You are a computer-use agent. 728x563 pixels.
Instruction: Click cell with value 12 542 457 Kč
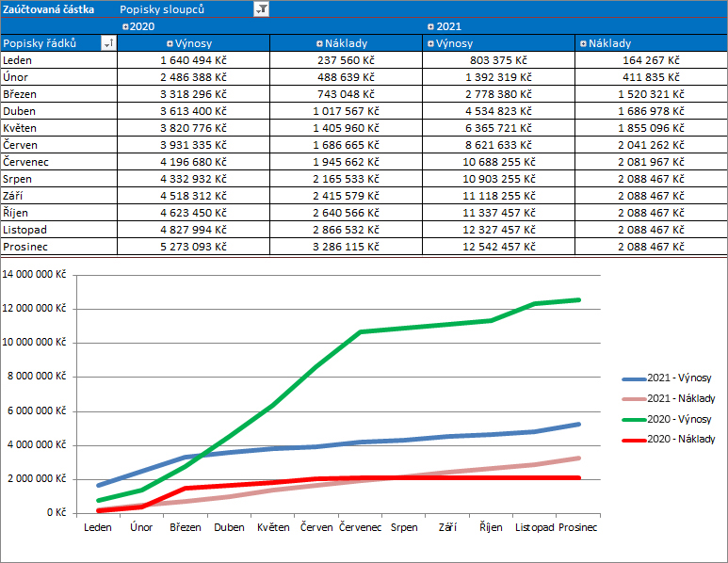coord(498,247)
